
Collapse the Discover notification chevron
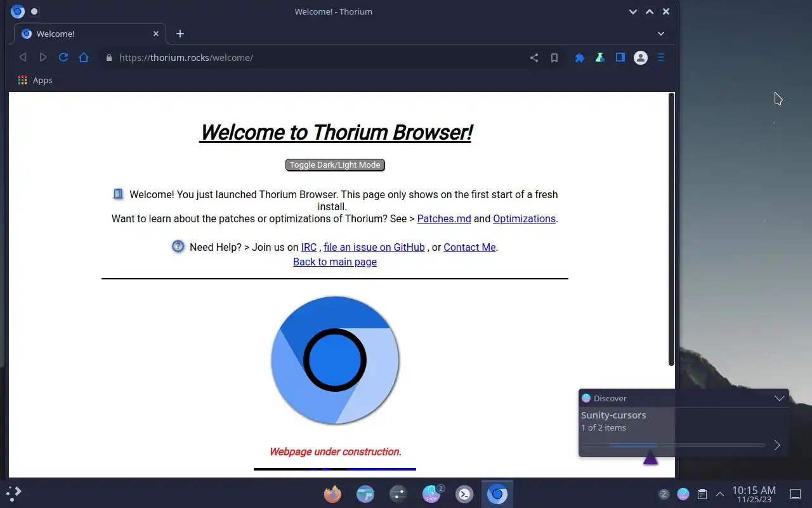click(x=780, y=398)
